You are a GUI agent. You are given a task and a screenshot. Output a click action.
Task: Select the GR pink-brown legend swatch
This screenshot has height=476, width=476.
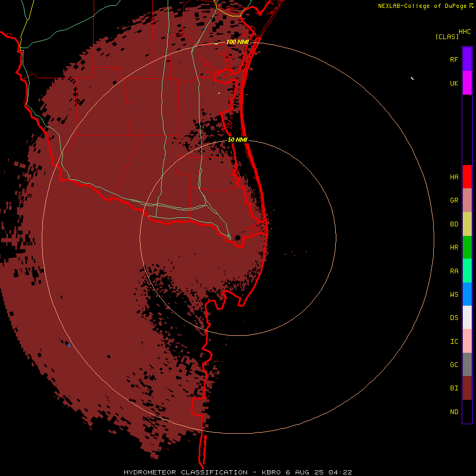[467, 200]
